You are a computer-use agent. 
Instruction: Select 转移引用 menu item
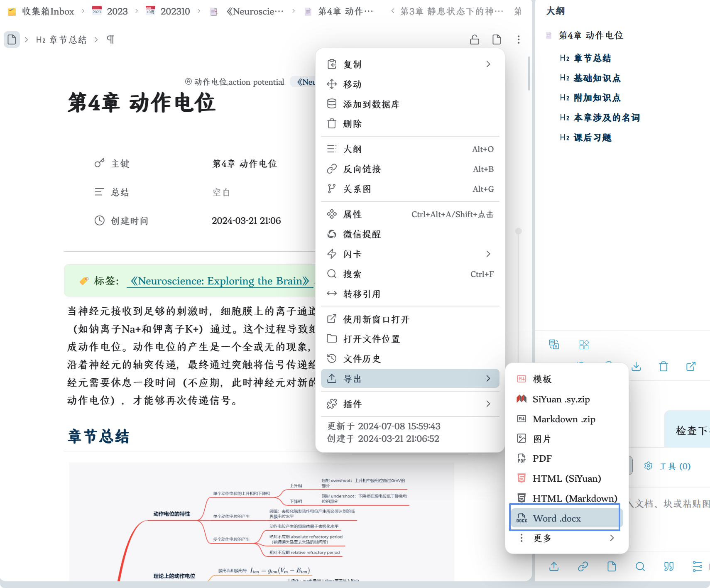click(x=410, y=294)
